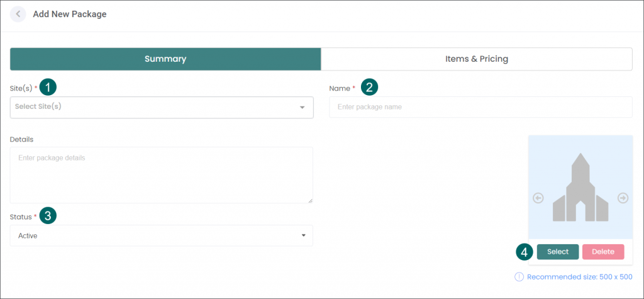Click the info icon beside Recommended size

point(519,277)
